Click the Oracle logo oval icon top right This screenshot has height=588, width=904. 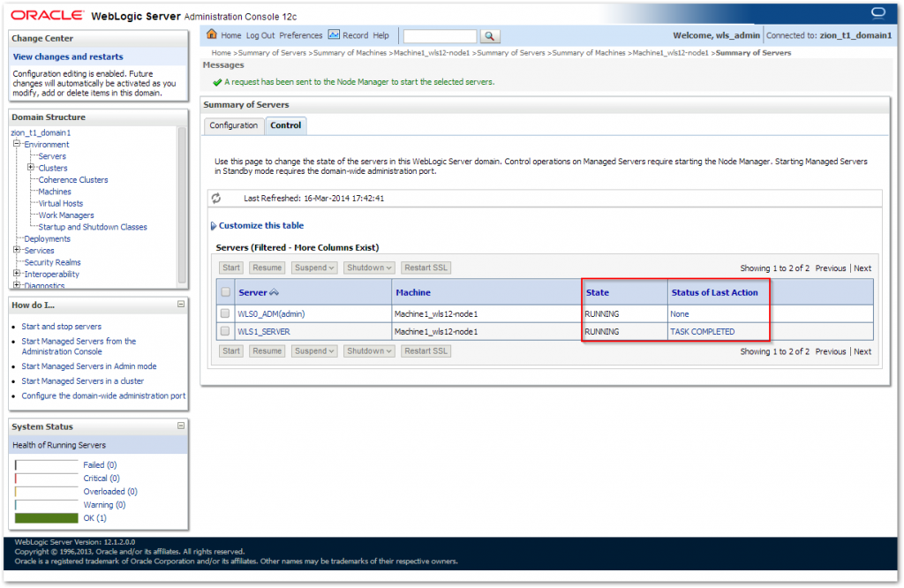(878, 13)
